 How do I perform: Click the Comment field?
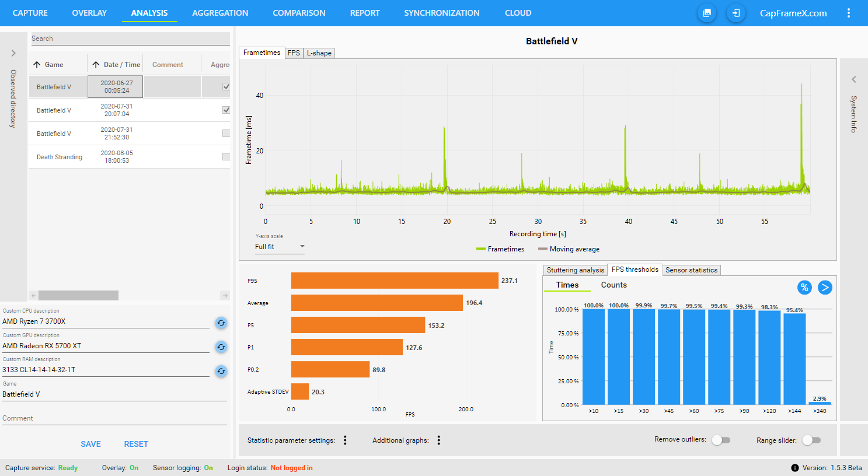pos(114,418)
